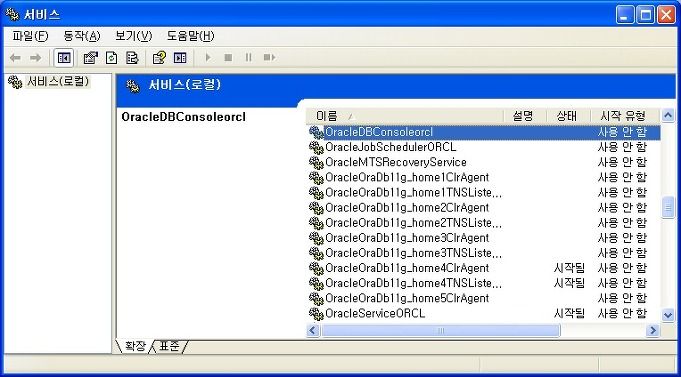Maximize the 서비스 window

pyautogui.click(x=646, y=15)
